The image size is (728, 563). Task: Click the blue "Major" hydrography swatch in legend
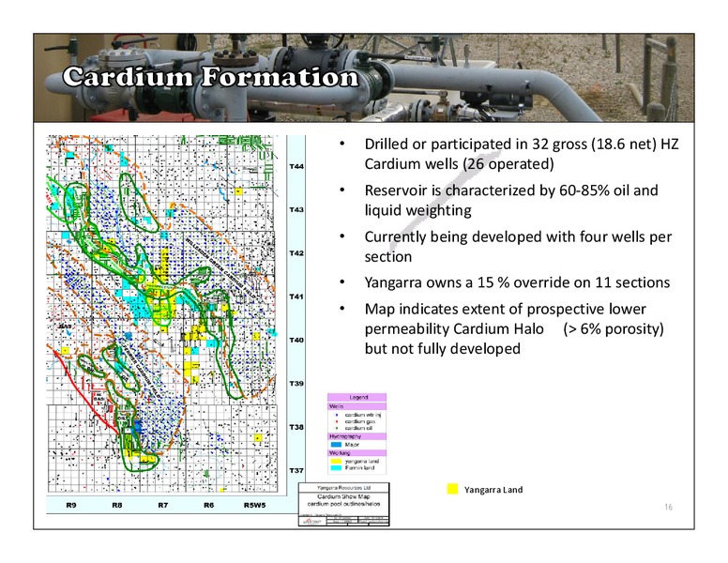(x=336, y=445)
